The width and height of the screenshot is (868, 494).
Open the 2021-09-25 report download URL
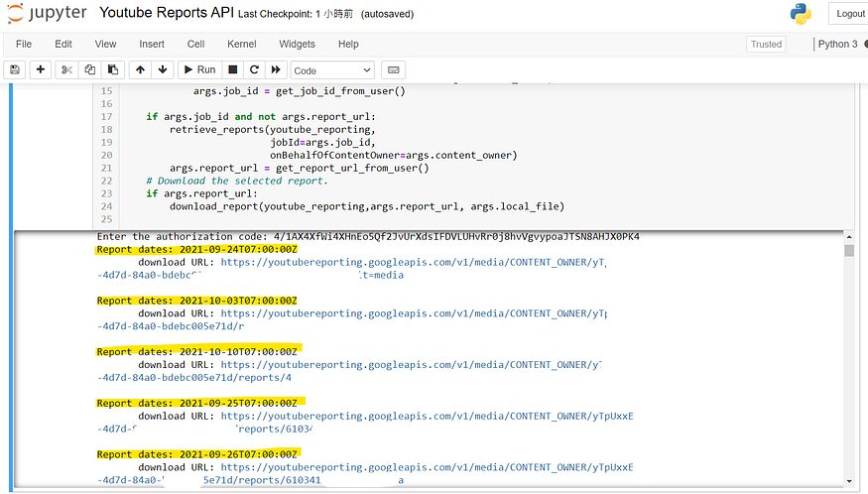click(x=427, y=416)
